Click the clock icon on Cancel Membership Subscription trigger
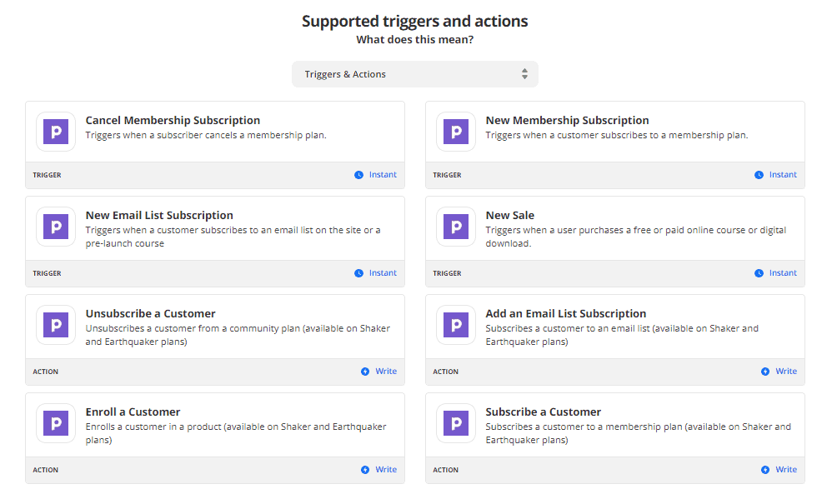 pos(357,174)
